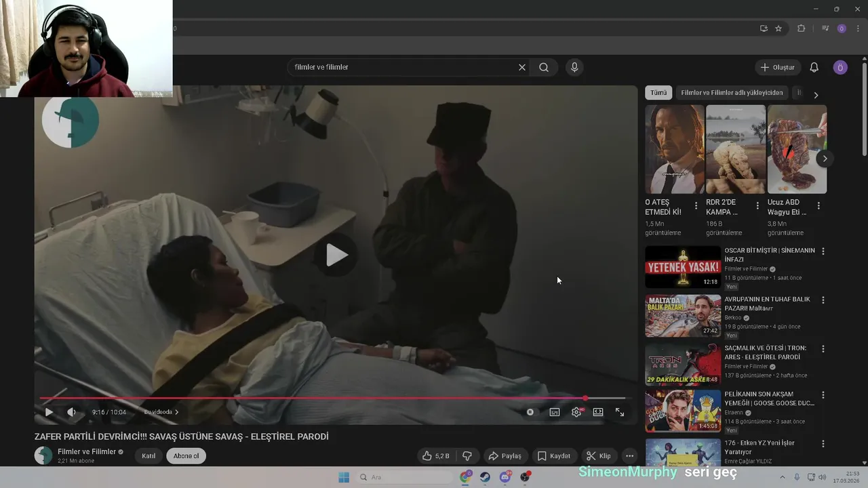This screenshot has height=488, width=868.
Task: Start voice search with microphone icon
Action: (574, 67)
